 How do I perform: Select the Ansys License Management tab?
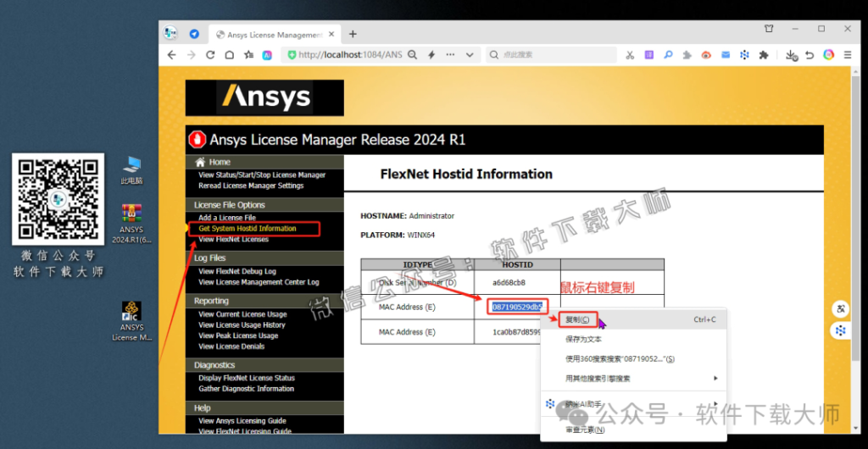point(275,34)
